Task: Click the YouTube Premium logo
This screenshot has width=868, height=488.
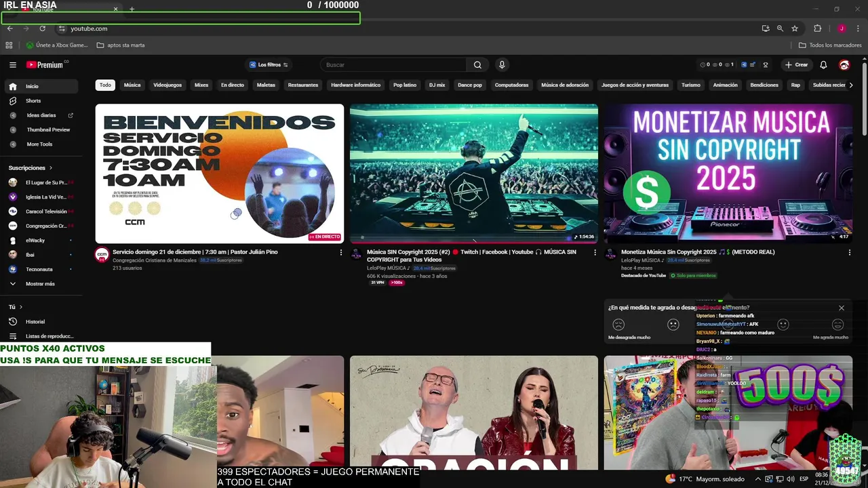Action: pos(45,65)
